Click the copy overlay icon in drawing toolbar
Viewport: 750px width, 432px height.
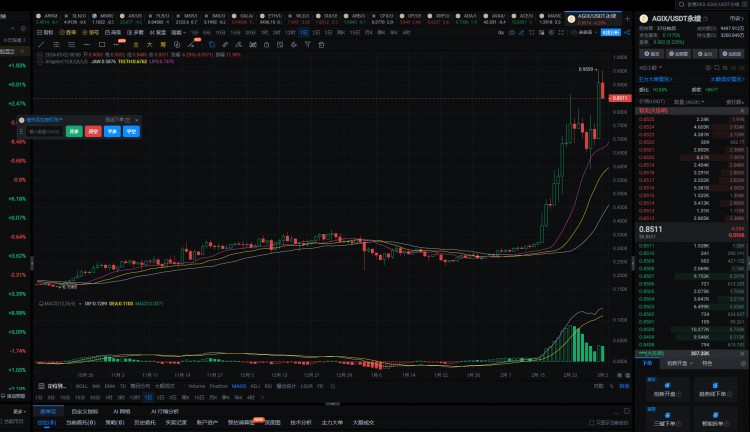pyautogui.click(x=176, y=44)
